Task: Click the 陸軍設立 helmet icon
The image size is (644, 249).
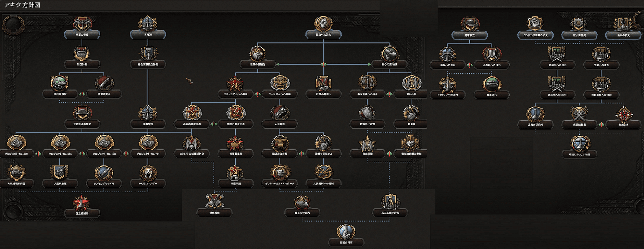Action: pos(469,25)
